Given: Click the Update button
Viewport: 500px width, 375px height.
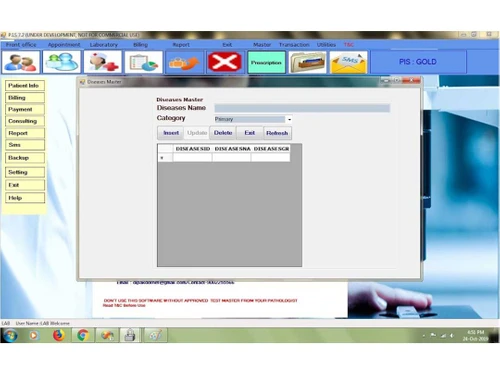Looking at the screenshot, I should tap(197, 133).
